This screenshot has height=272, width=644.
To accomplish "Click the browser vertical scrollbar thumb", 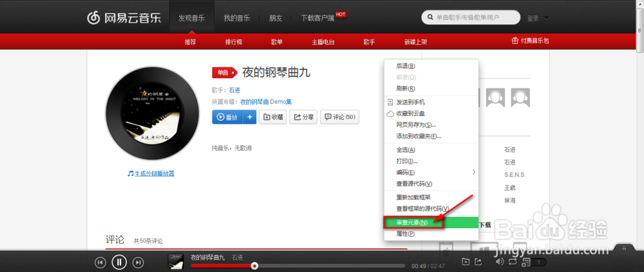I will (640, 32).
